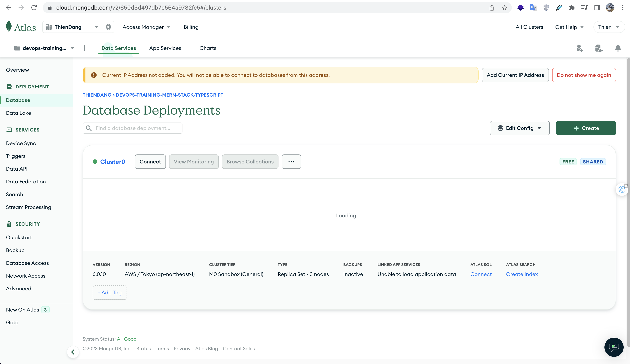630x364 pixels.
Task: Open organization settings gear icon
Action: 108,27
